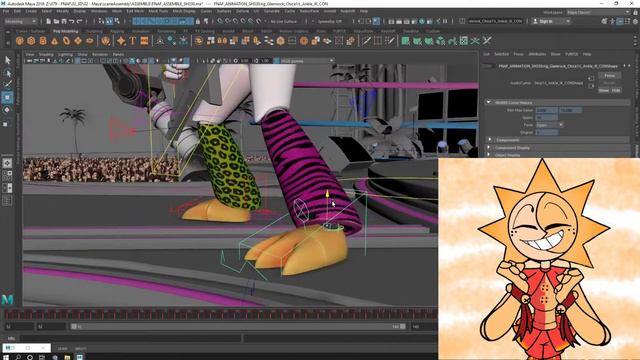
Task: Open the viewport Panels menu
Action: point(118,54)
